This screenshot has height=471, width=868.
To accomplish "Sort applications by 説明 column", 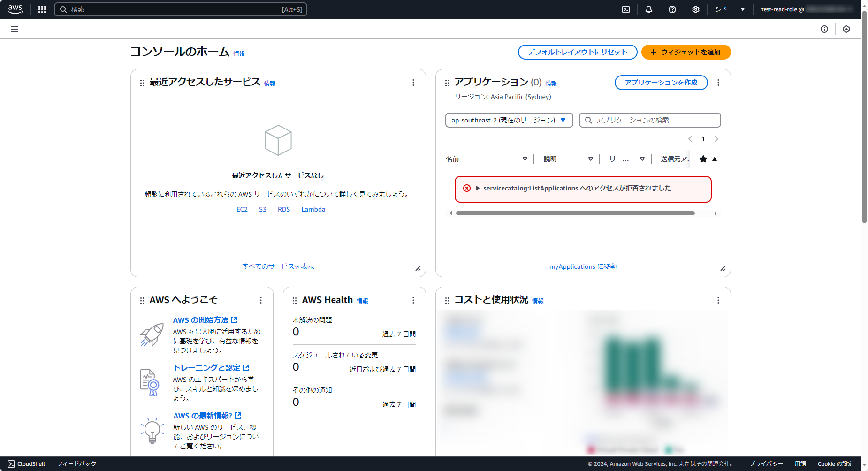I will tap(591, 159).
